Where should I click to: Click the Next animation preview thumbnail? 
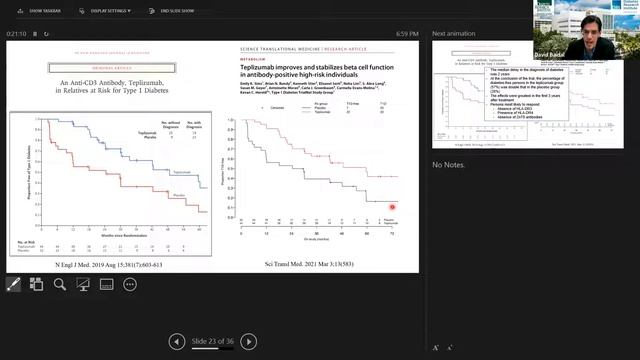(528, 95)
